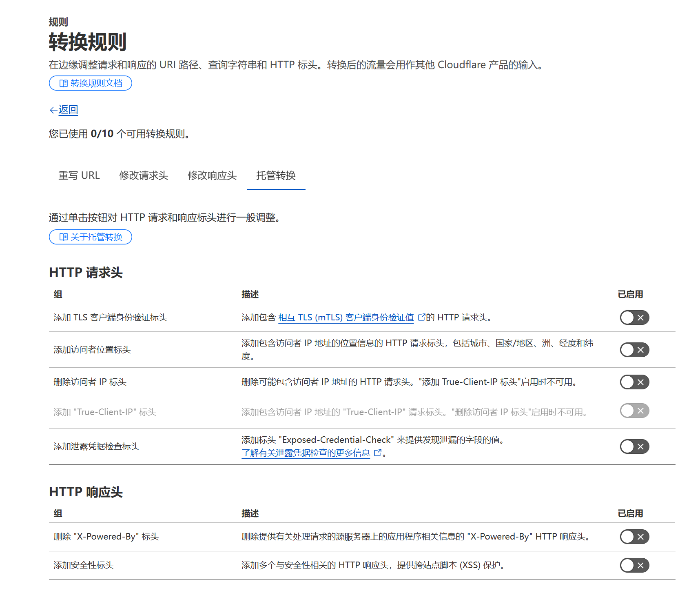Select the 托管转换 tab
This screenshot has height=593, width=700.
point(276,175)
